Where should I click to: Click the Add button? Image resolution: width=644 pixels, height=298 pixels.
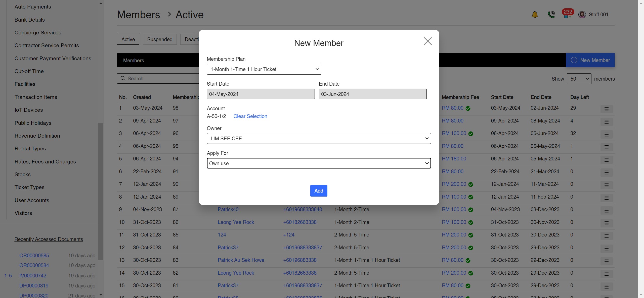point(318,191)
